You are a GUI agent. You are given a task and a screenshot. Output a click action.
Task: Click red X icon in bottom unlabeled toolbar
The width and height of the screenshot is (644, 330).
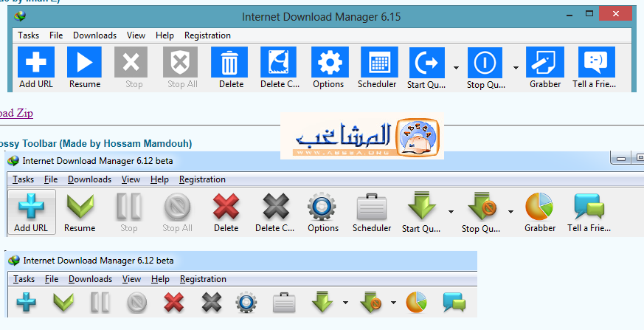174,303
